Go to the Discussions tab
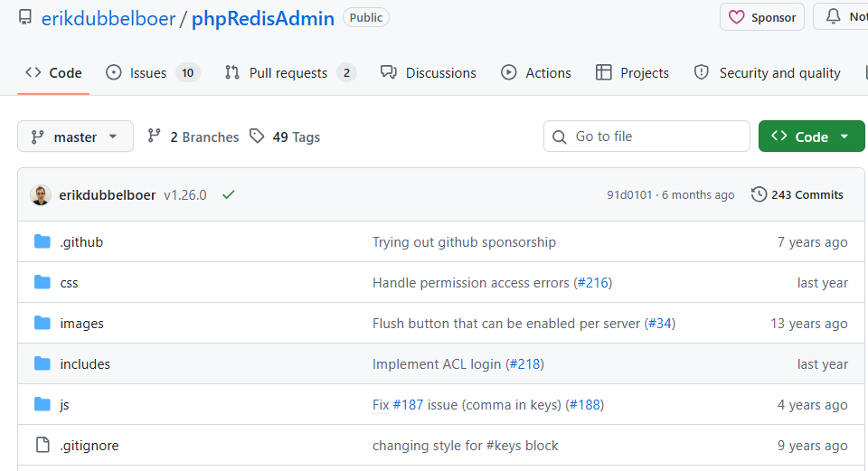Image resolution: width=868 pixels, height=471 pixels. (428, 73)
